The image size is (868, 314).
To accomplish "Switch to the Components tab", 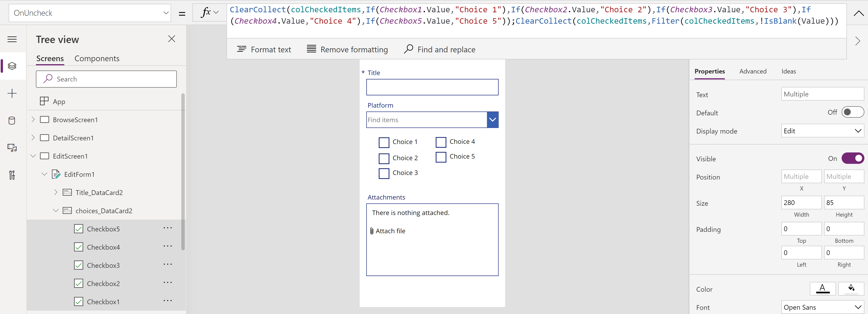I will tap(97, 58).
